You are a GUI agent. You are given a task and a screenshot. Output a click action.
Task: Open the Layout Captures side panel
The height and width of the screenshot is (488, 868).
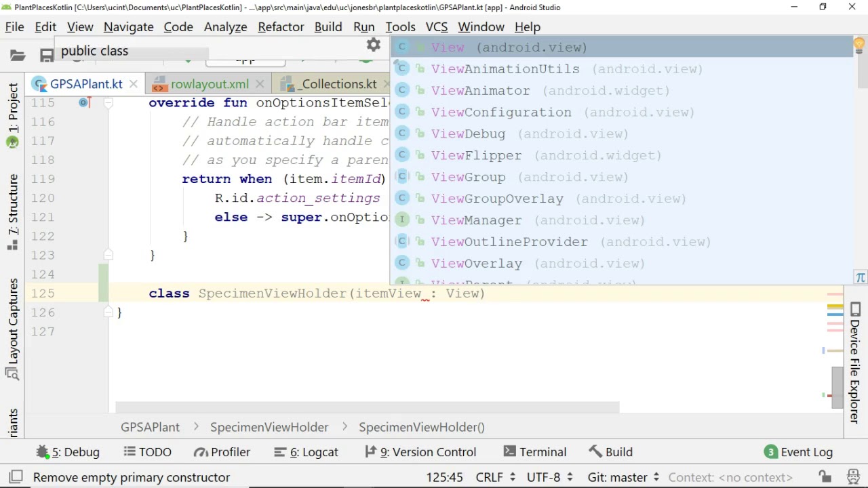[x=13, y=329]
